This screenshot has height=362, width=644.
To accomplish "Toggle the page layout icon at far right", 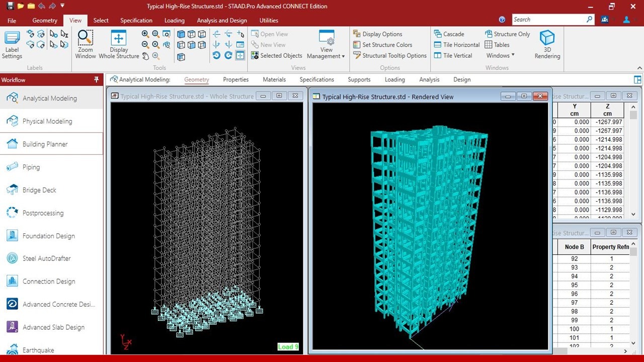I will coord(637,80).
